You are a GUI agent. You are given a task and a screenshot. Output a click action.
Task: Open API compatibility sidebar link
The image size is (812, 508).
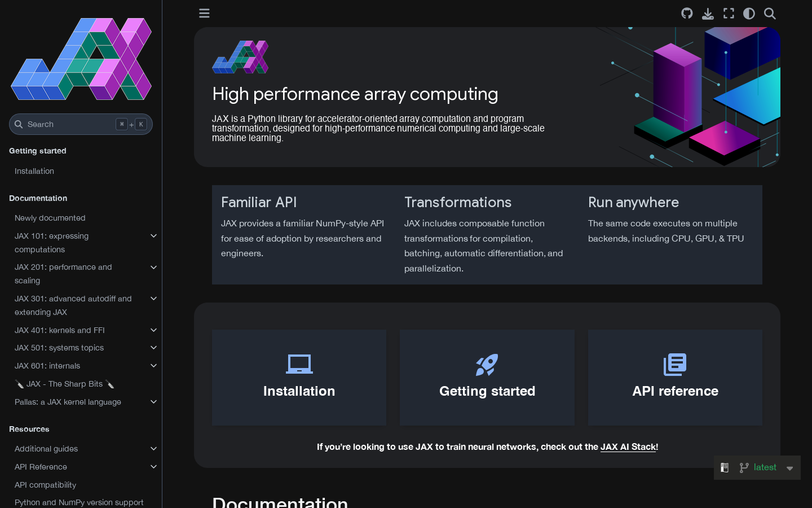[x=45, y=485]
